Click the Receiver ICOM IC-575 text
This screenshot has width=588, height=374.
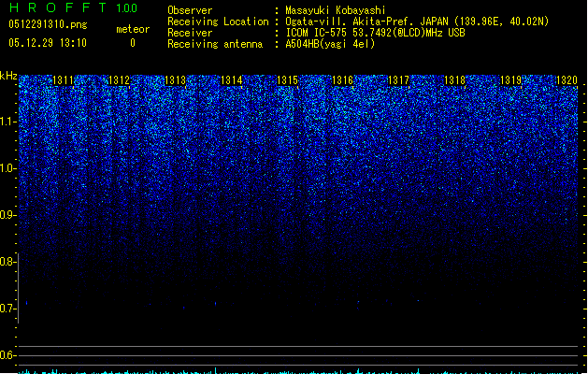click(375, 33)
